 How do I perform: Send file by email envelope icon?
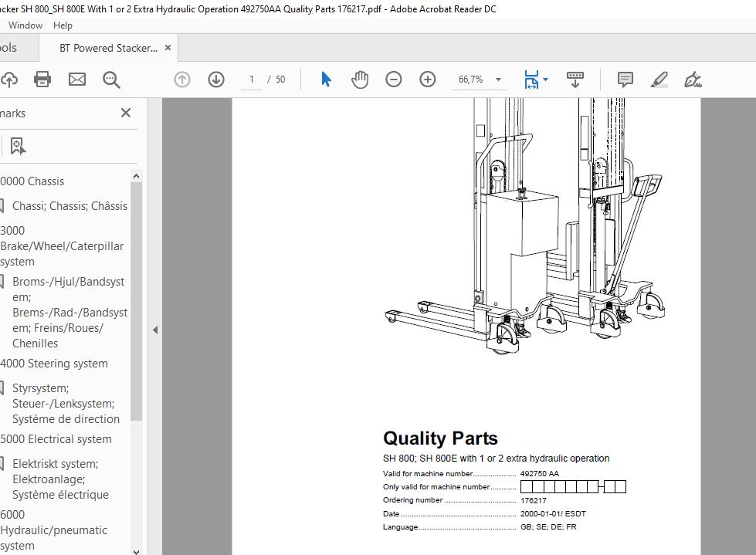click(76, 80)
